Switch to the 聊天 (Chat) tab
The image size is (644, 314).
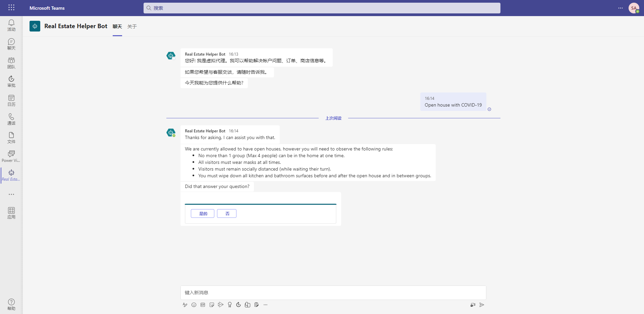tap(117, 26)
